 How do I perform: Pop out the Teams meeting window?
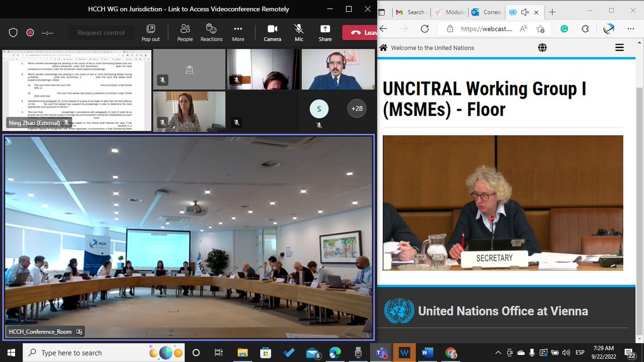pyautogui.click(x=151, y=33)
